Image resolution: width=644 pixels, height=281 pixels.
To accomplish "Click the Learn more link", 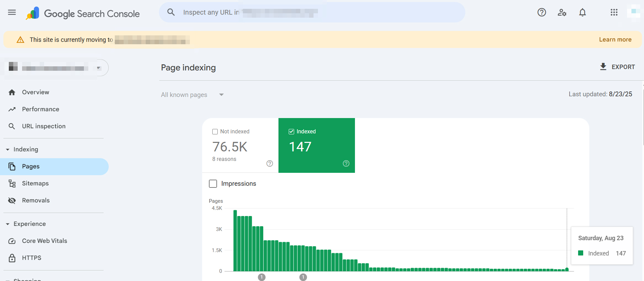I will [x=615, y=39].
